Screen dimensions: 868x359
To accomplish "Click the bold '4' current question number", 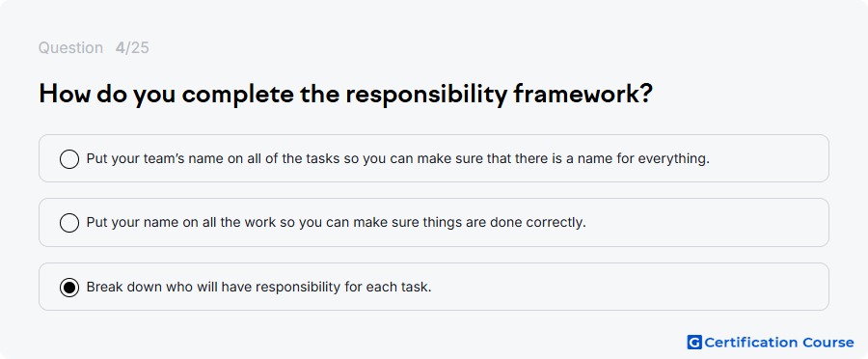I will pyautogui.click(x=120, y=48).
